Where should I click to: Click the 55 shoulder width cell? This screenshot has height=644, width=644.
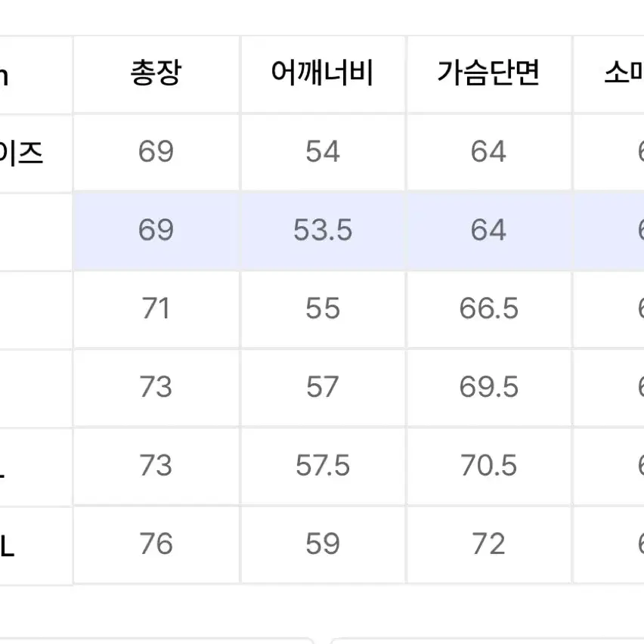click(323, 308)
